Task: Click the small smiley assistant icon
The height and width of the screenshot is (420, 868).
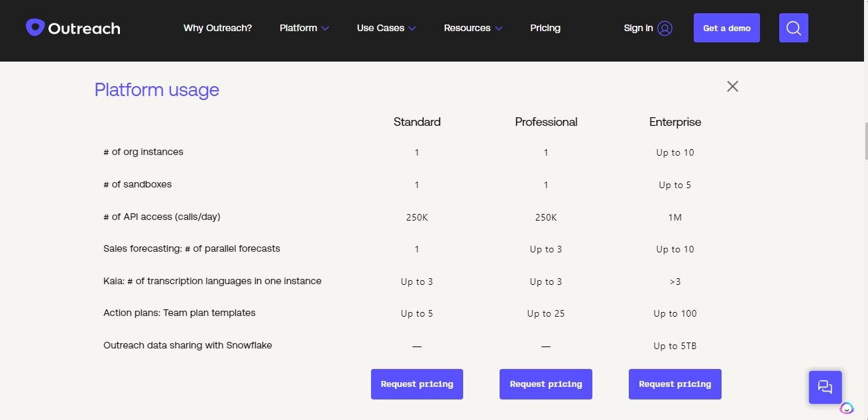Action: click(x=846, y=408)
